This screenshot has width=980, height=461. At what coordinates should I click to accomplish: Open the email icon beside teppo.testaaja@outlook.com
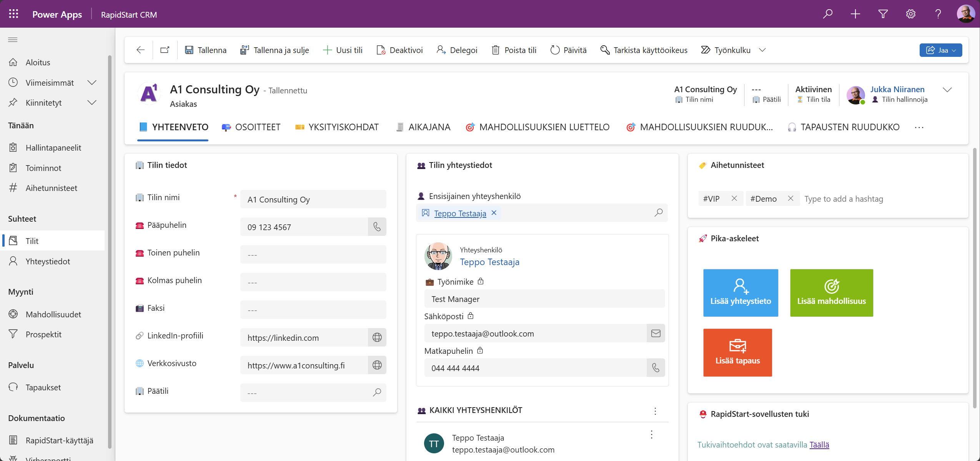pyautogui.click(x=655, y=333)
